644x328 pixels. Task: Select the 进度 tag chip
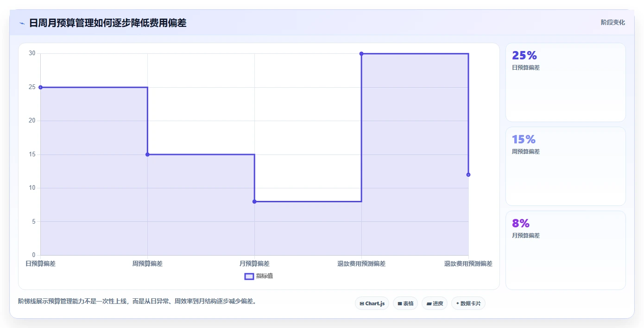point(435,303)
